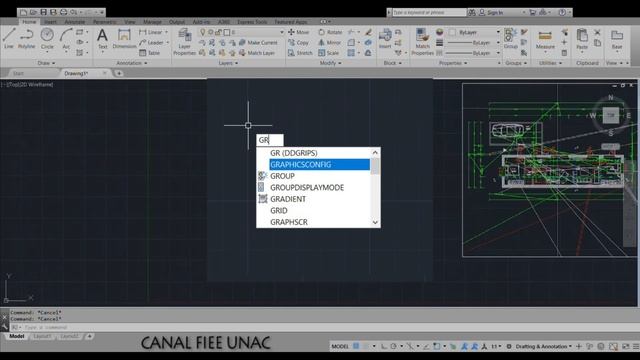Viewport: 640px width, 360px height.
Task: Click the search keyword input field
Action: click(x=429, y=13)
